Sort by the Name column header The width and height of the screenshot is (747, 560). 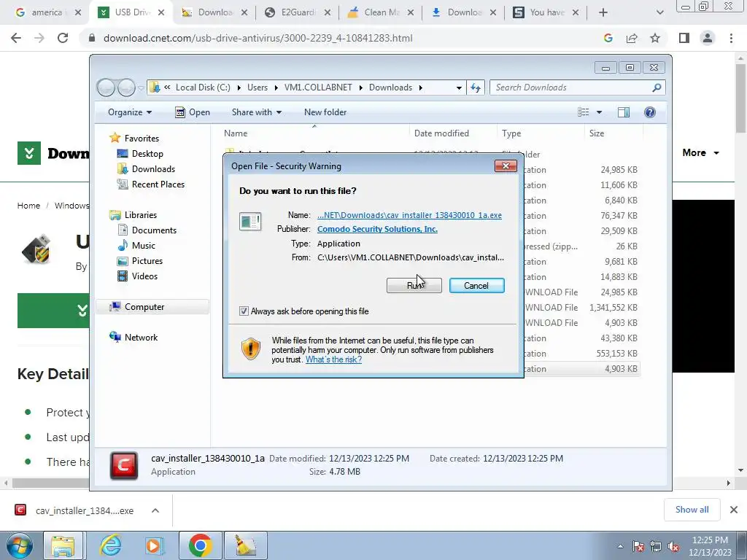[x=236, y=133]
